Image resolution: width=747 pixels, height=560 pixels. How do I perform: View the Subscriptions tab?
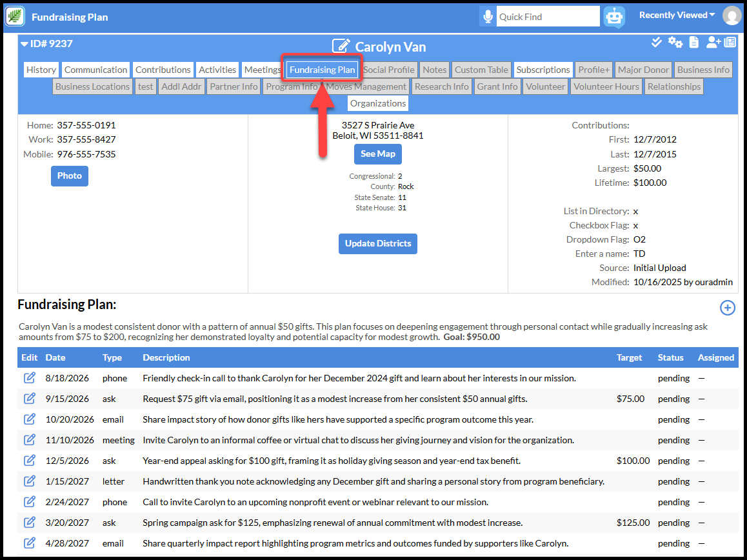pyautogui.click(x=543, y=70)
